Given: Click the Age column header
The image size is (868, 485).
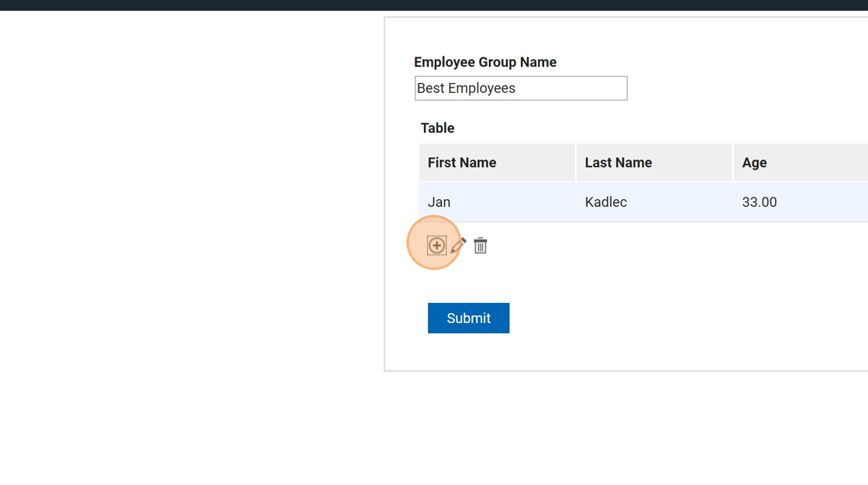Looking at the screenshot, I should [x=754, y=163].
